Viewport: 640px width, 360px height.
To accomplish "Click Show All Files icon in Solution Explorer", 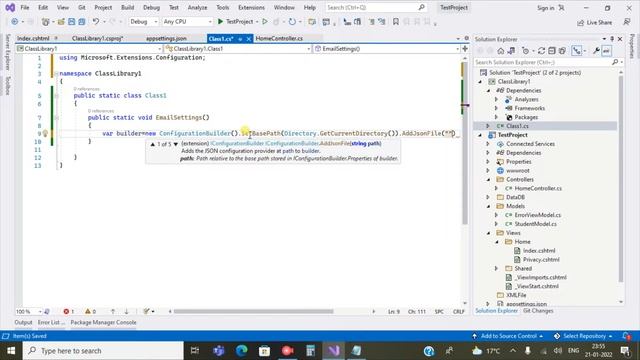I will 562,51.
